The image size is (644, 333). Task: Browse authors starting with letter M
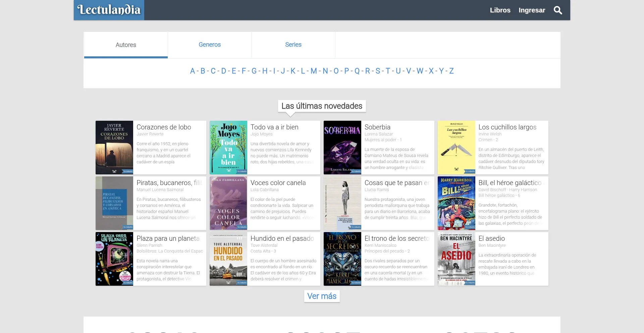click(313, 71)
